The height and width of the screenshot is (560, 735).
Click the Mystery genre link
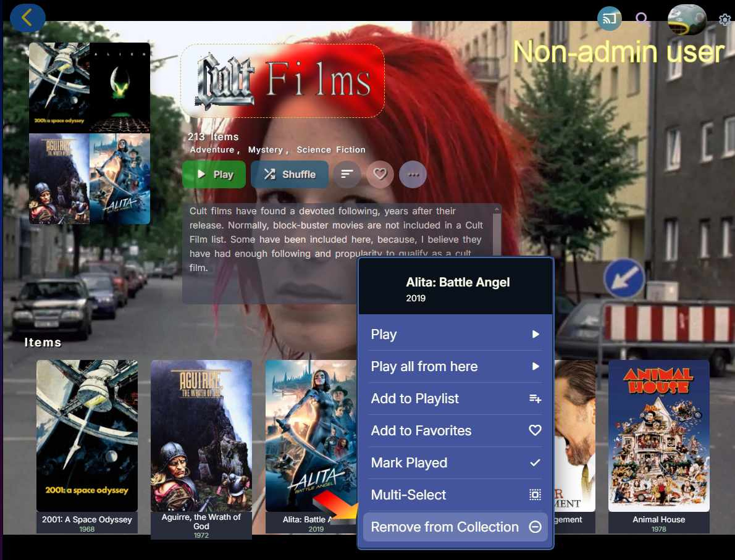(266, 149)
